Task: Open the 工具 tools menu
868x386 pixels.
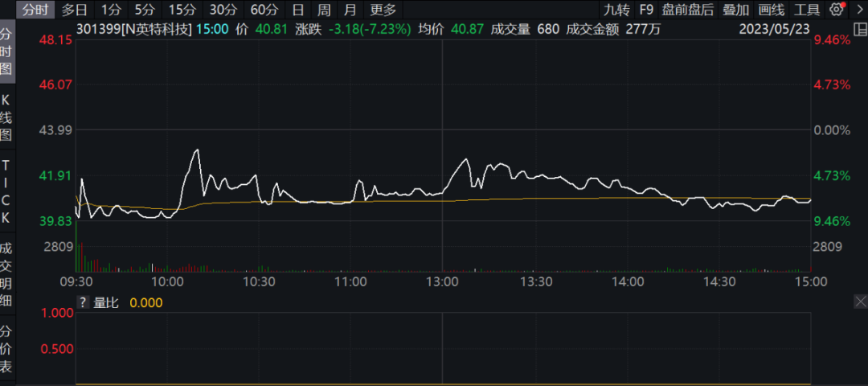Action: tap(807, 10)
